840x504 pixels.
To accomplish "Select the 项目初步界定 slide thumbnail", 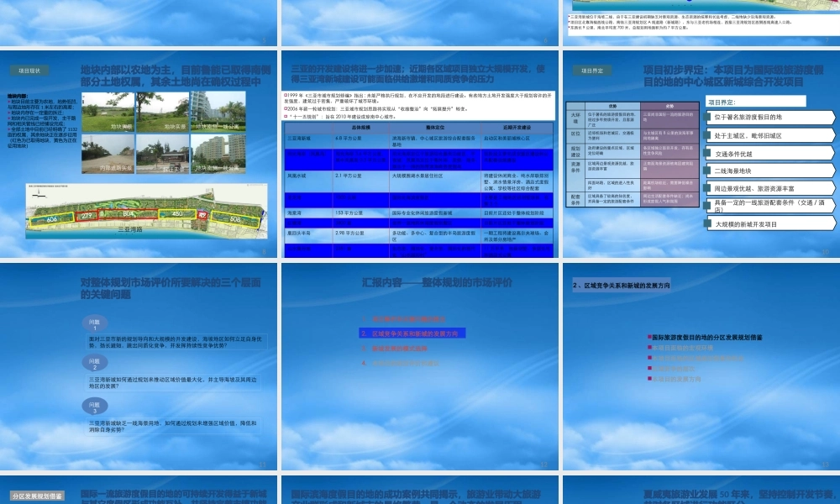I will (701, 155).
